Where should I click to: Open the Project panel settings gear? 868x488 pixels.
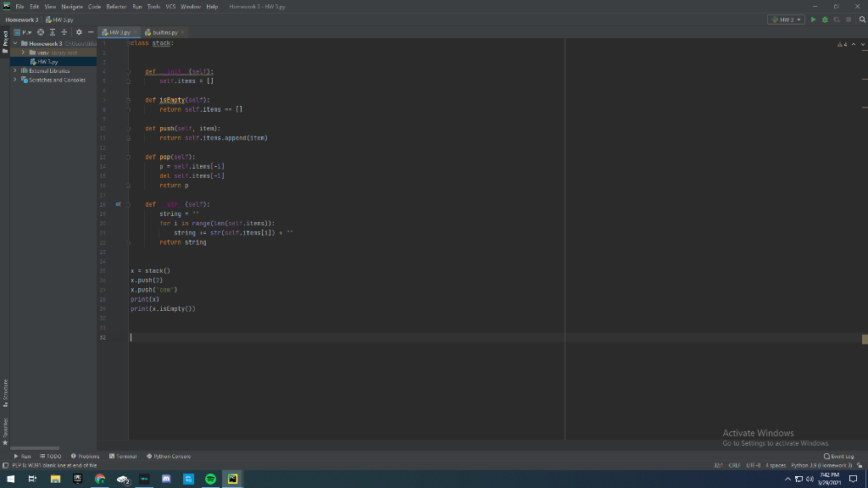79,31
